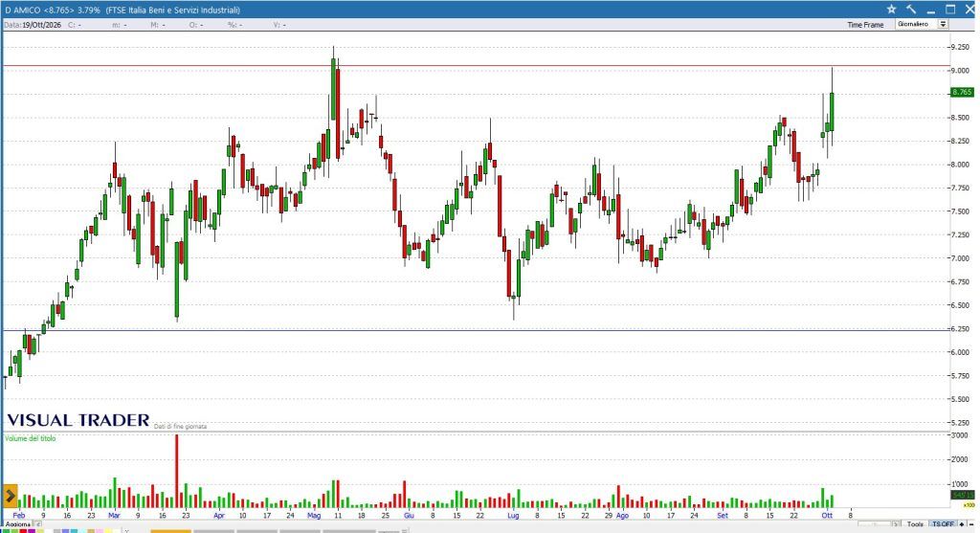Click the Time Frame dropdown arrow button
The image size is (980, 533).
click(943, 24)
